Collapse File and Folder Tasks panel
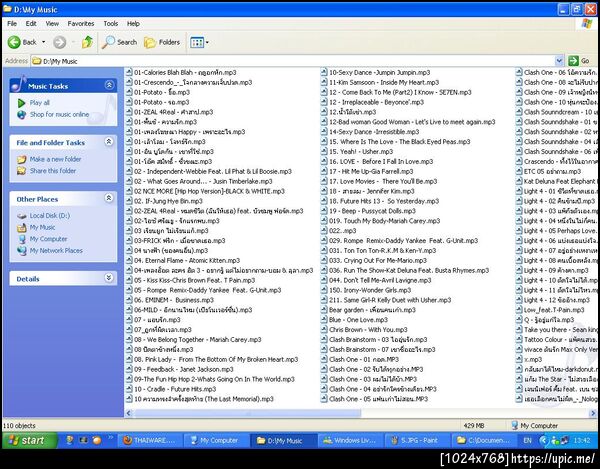This screenshot has height=469, width=600. click(109, 142)
